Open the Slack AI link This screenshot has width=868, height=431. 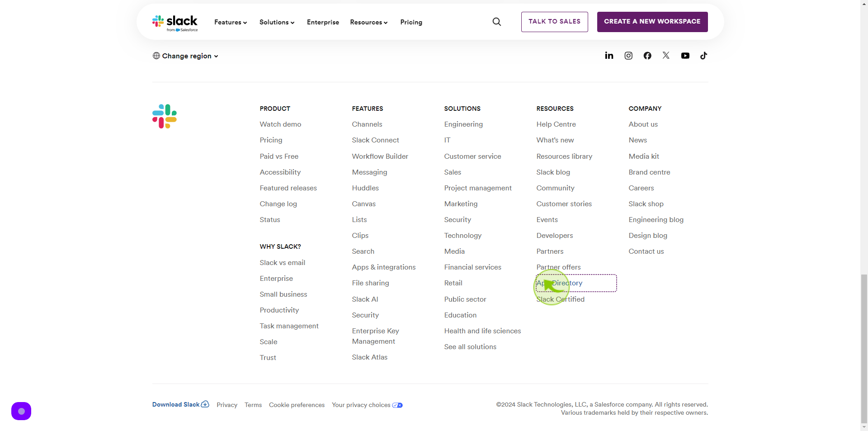(x=365, y=299)
